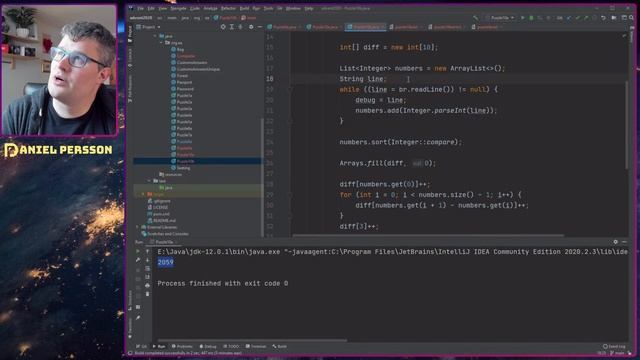Click expand all icon in Project panel header
The image size is (640, 360).
coord(231,27)
